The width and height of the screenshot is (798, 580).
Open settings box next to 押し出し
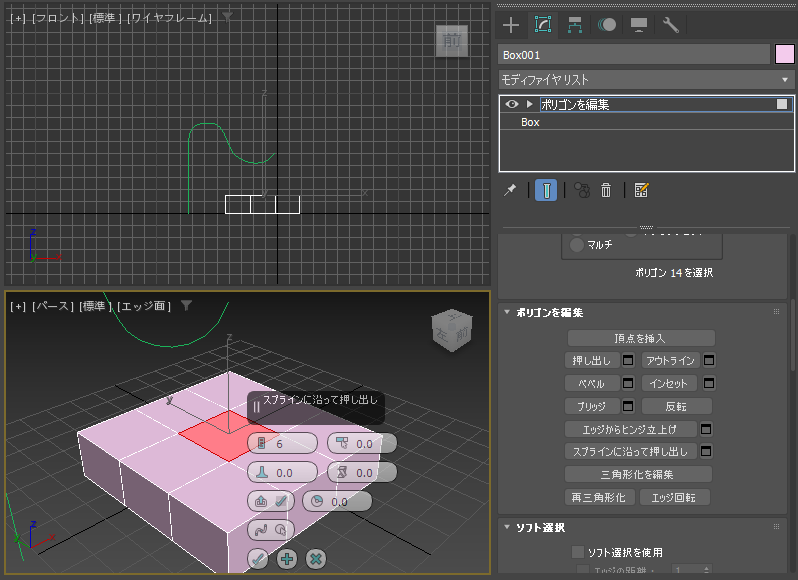[628, 361]
